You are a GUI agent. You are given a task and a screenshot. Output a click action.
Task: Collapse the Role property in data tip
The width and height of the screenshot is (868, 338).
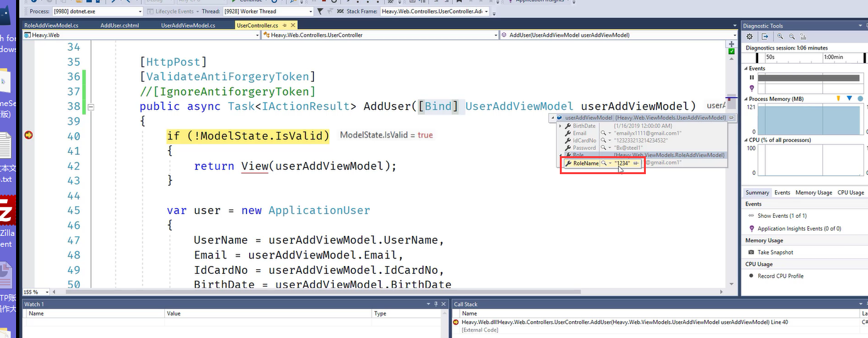(560, 155)
